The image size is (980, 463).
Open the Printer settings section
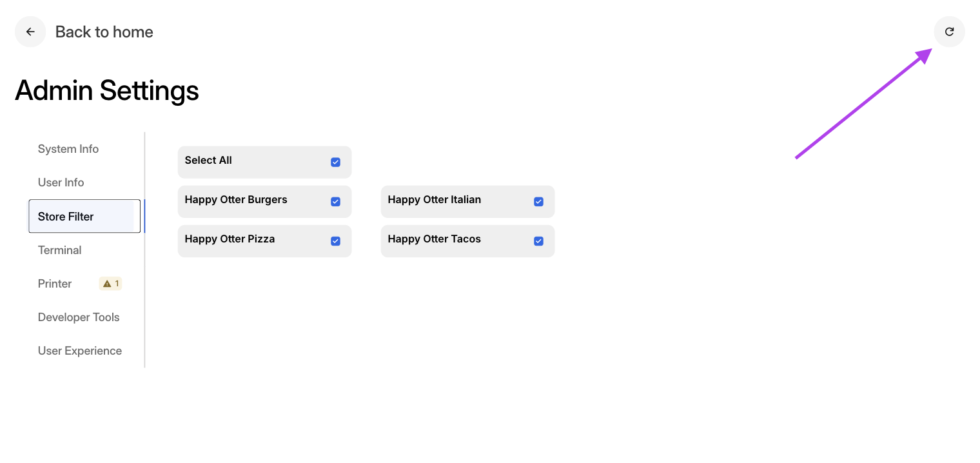coord(55,284)
